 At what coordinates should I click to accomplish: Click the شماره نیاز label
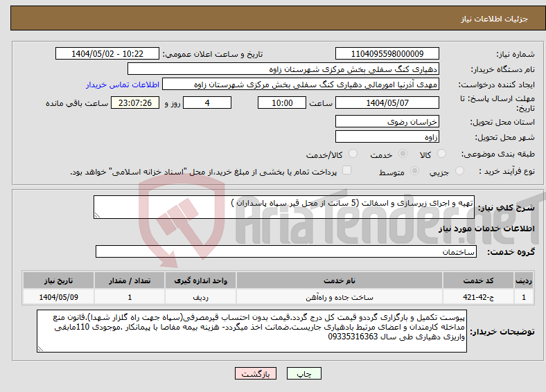point(516,54)
